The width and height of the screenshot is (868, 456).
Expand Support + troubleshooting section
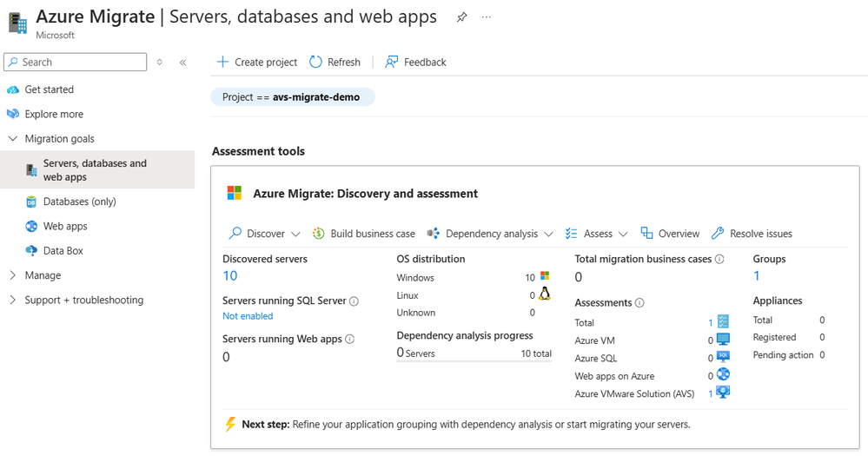point(12,300)
